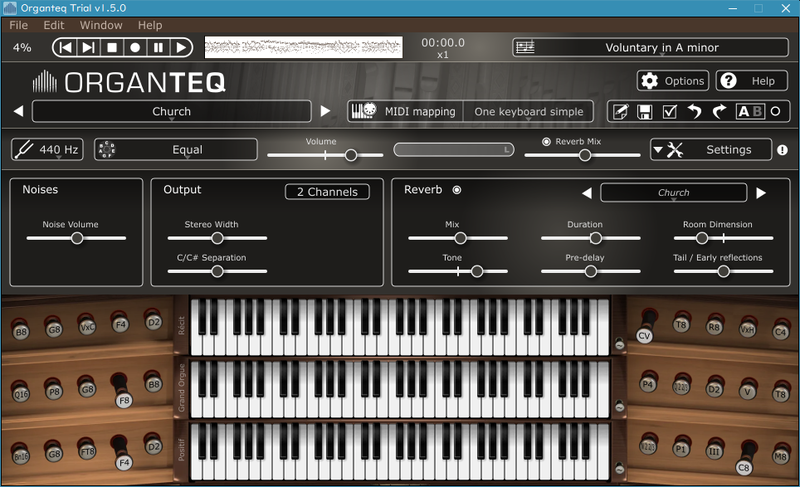800x487 pixels.
Task: Pull the VxH stop on the Récit
Action: (747, 329)
